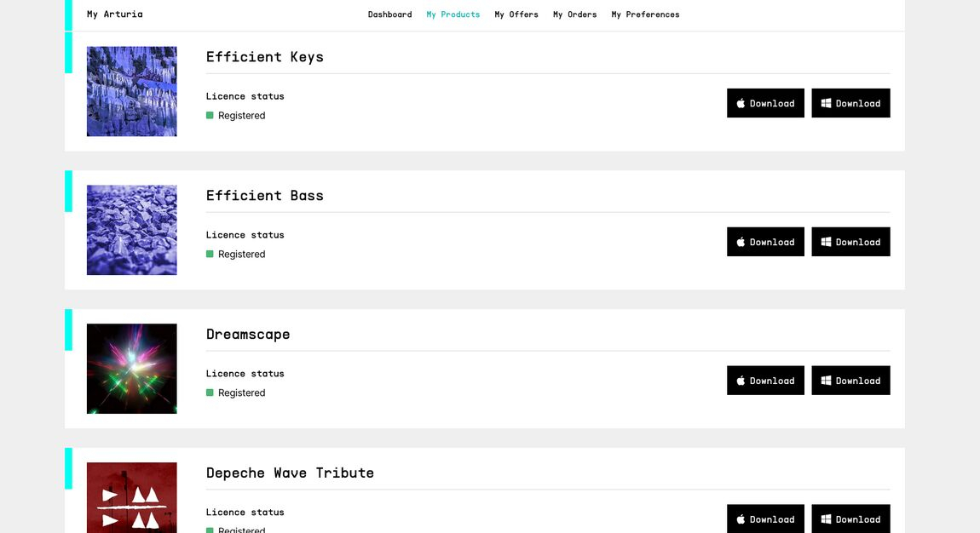Image resolution: width=980 pixels, height=533 pixels.
Task: Select the My Products tab
Action: 453,14
